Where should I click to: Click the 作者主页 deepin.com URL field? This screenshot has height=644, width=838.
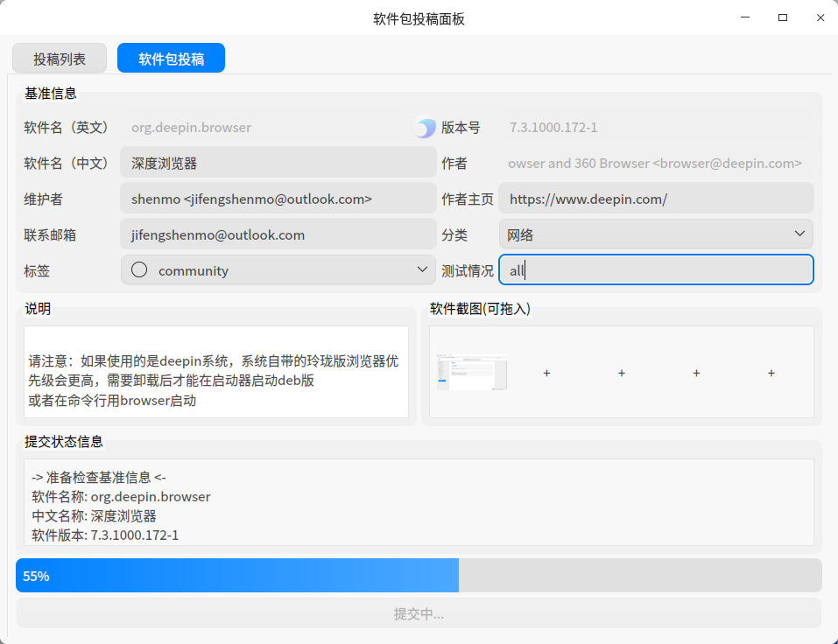656,198
